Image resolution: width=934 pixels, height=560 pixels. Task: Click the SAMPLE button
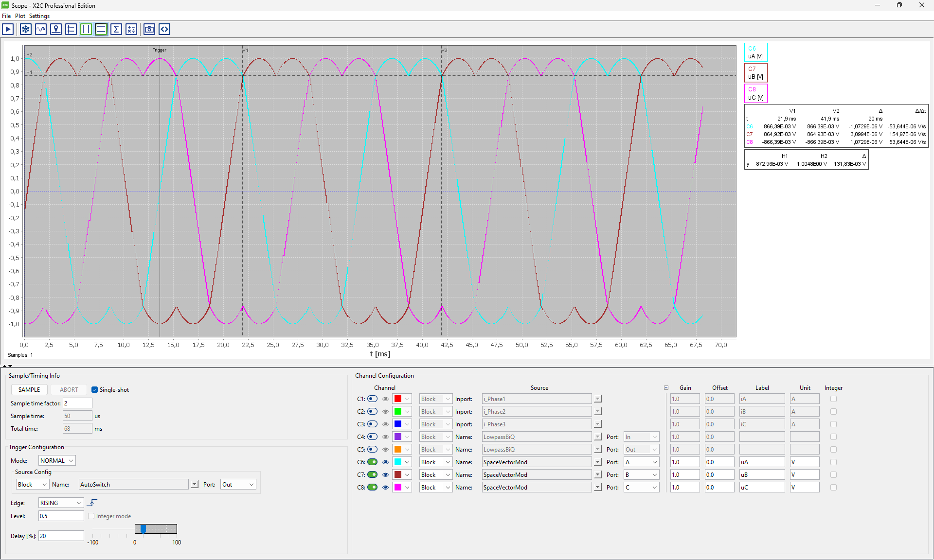(x=29, y=390)
